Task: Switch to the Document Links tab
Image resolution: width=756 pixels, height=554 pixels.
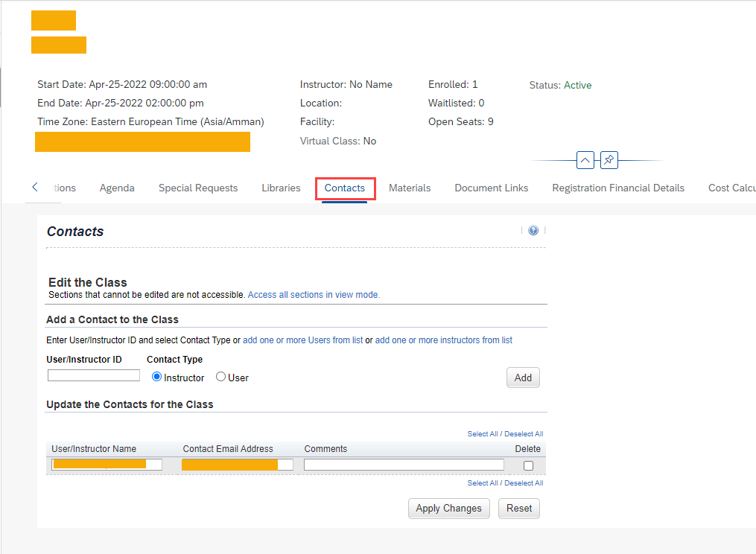Action: tap(492, 188)
